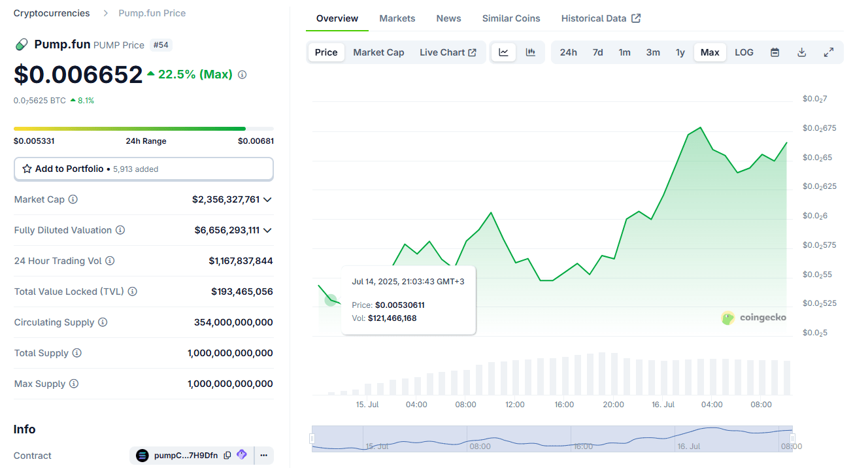Set chart range to 3m
This screenshot has width=868, height=468.
coord(653,52)
